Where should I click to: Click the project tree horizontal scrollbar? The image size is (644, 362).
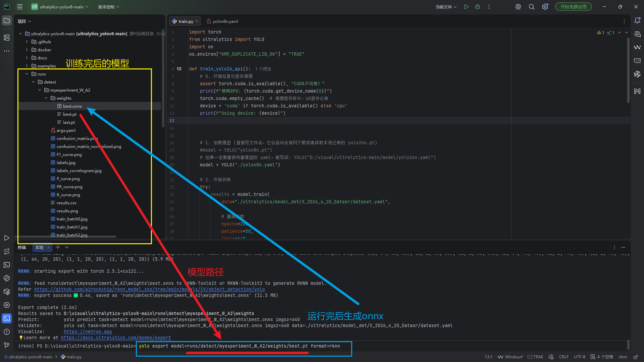click(x=67, y=237)
